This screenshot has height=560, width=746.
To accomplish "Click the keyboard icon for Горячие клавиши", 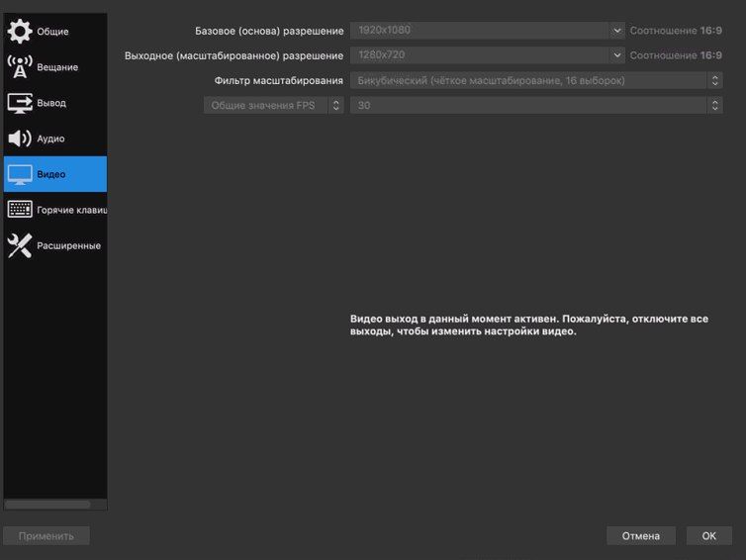I will tap(20, 210).
